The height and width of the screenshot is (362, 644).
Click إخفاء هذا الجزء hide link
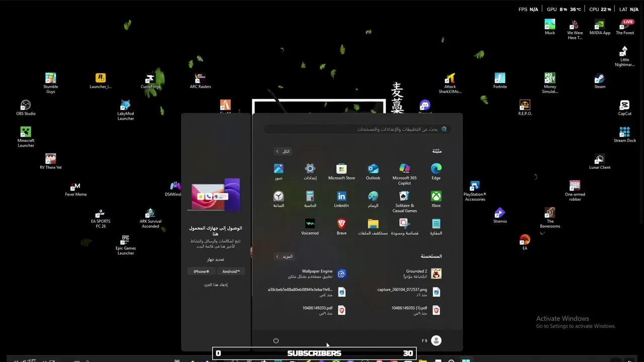coord(216,285)
